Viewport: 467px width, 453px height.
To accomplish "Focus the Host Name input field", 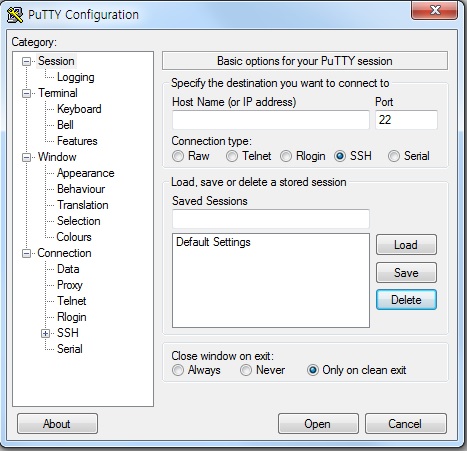I will click(271, 120).
